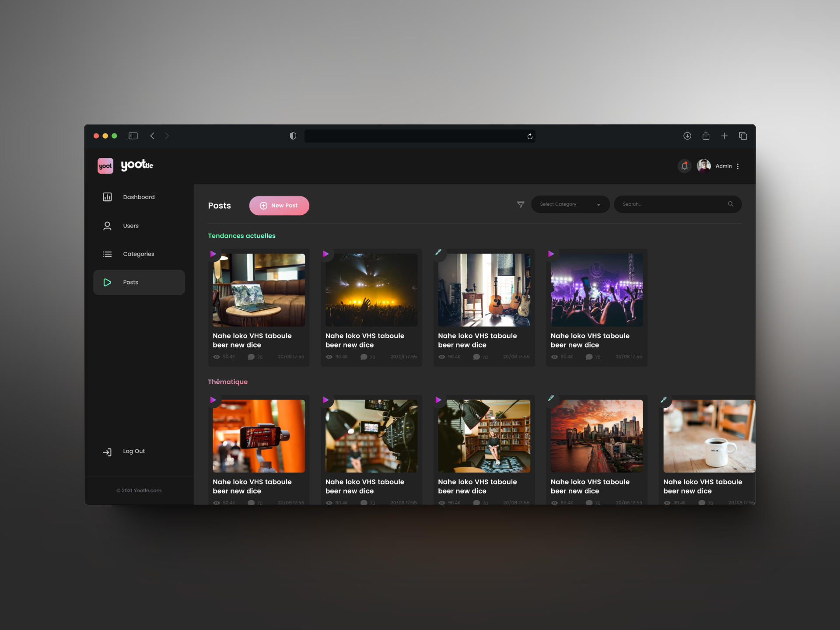Click the tab overview icon in browser toolbar
Screen dimensions: 840x630
point(743,136)
